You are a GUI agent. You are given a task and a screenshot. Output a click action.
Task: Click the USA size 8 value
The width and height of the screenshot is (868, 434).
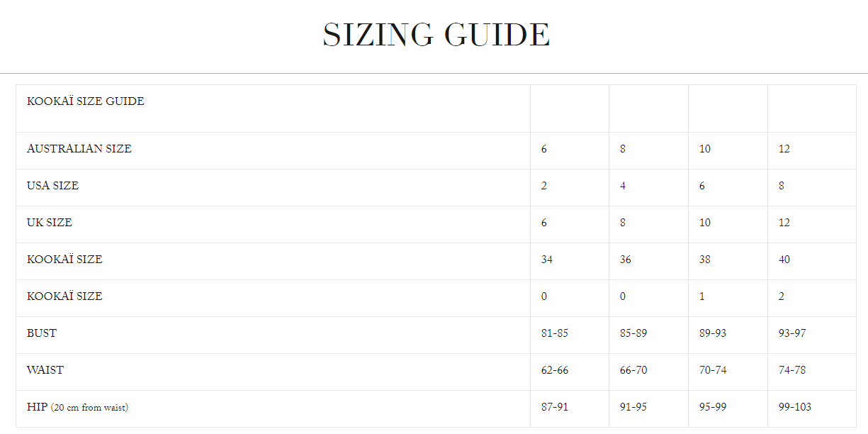coord(782,186)
